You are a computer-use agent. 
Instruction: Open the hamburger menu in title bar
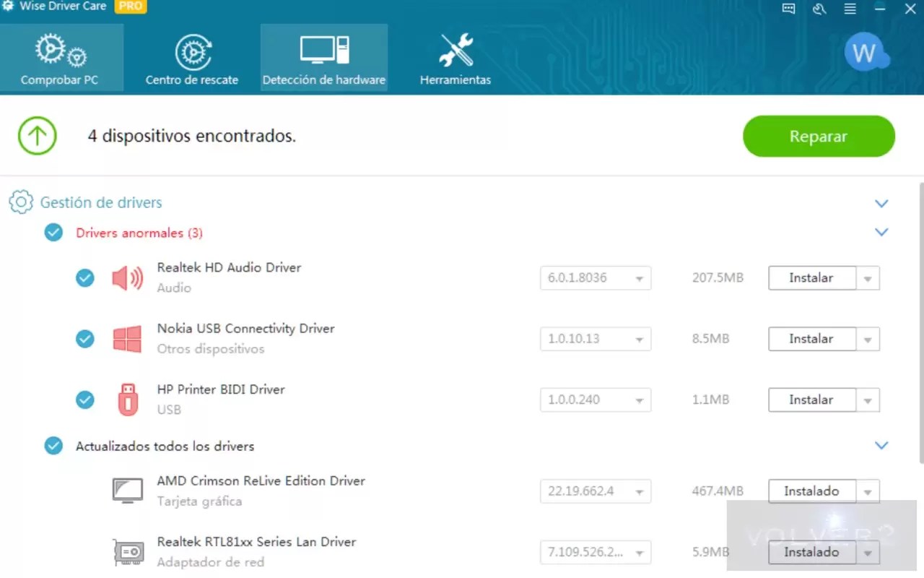tap(850, 9)
